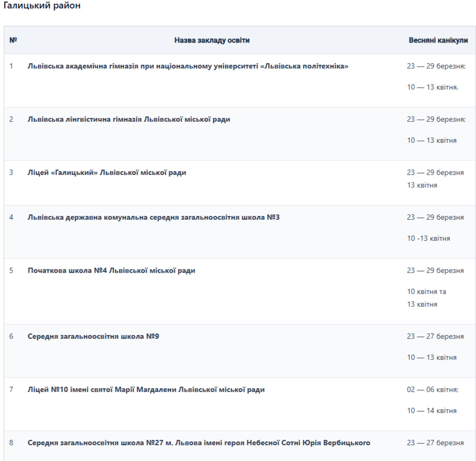476x461 pixels.
Task: Select Львівська академічна гімназія school name
Action: pyautogui.click(x=188, y=66)
